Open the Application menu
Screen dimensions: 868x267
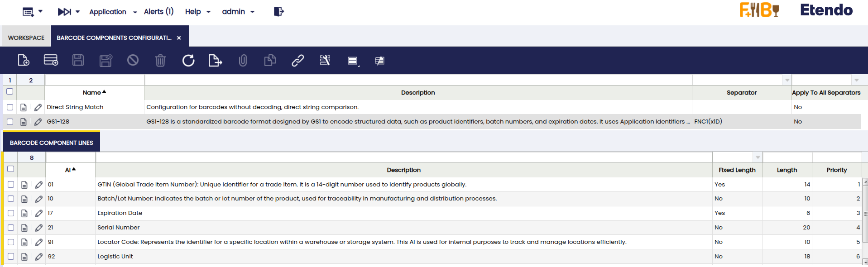113,12
